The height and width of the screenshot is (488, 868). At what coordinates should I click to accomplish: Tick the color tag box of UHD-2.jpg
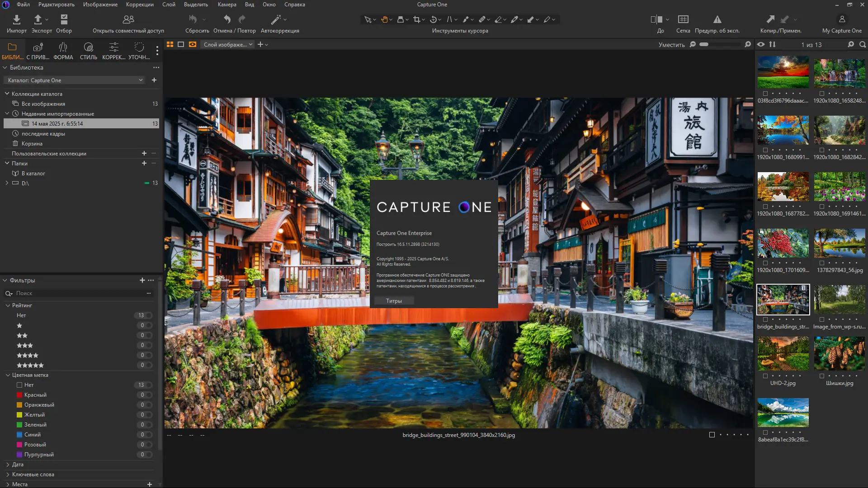tap(765, 376)
